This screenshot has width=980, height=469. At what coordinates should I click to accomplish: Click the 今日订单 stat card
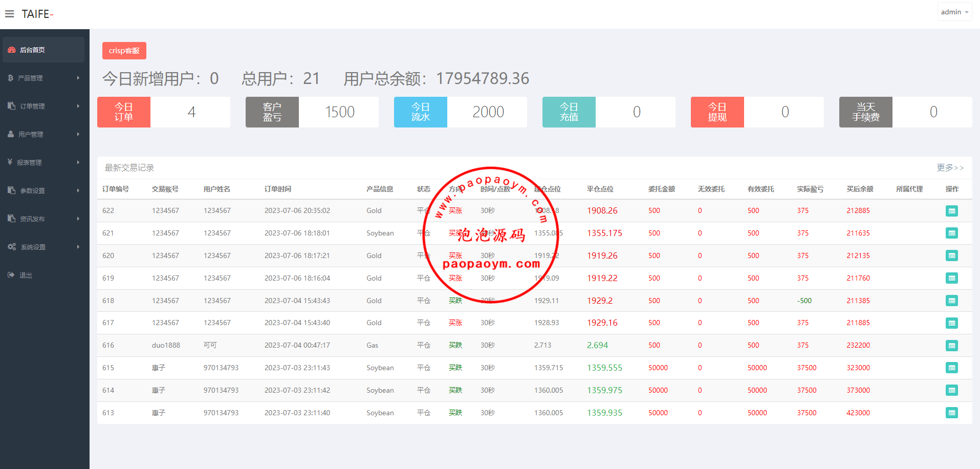point(124,112)
